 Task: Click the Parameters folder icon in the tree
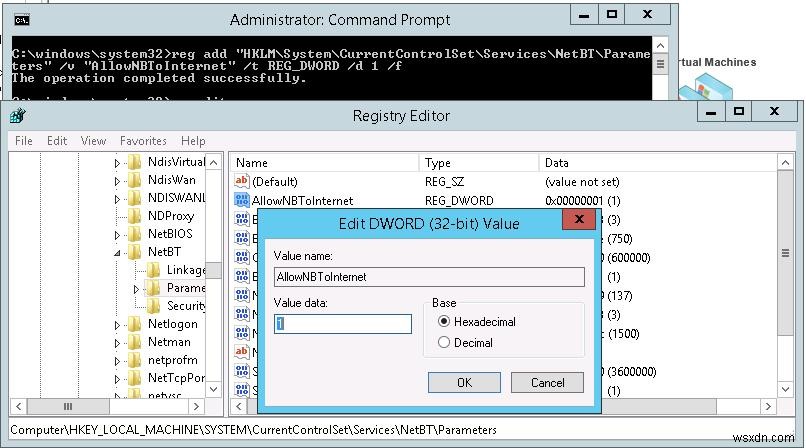[x=153, y=288]
